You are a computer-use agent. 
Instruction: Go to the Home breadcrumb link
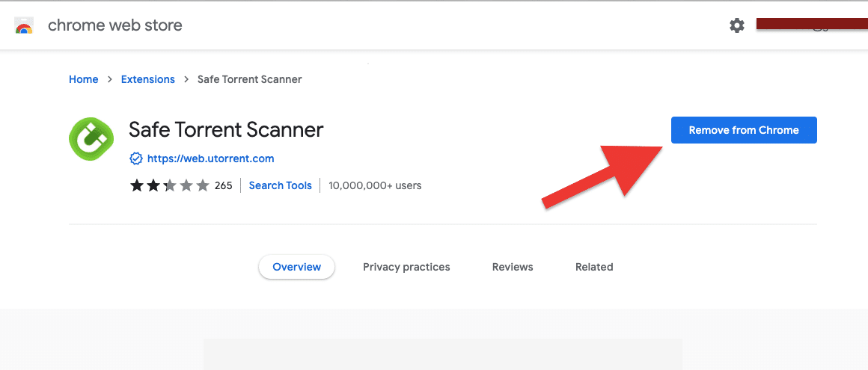click(x=84, y=79)
